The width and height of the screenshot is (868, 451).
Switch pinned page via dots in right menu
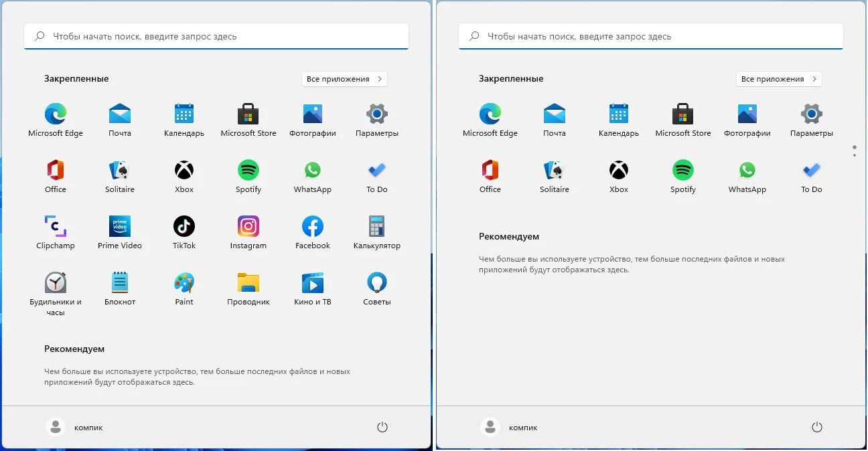tap(855, 151)
